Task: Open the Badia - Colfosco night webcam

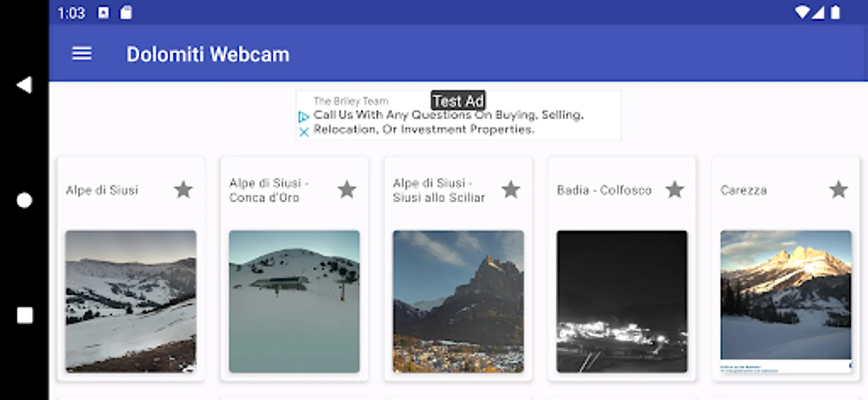Action: click(622, 301)
